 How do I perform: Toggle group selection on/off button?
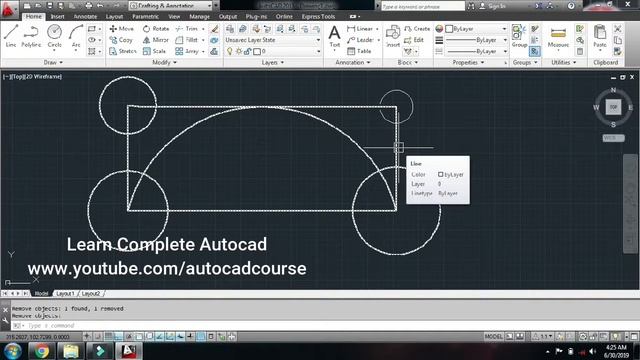pos(535,51)
